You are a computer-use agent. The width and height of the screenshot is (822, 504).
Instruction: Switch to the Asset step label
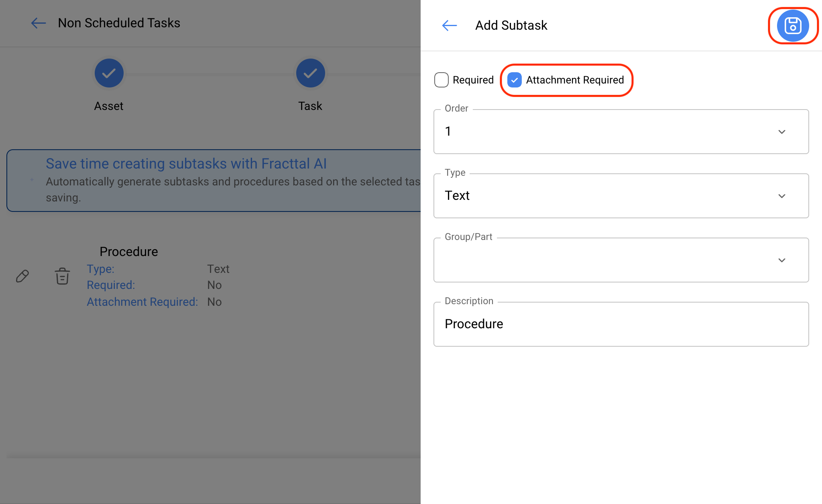(x=109, y=106)
